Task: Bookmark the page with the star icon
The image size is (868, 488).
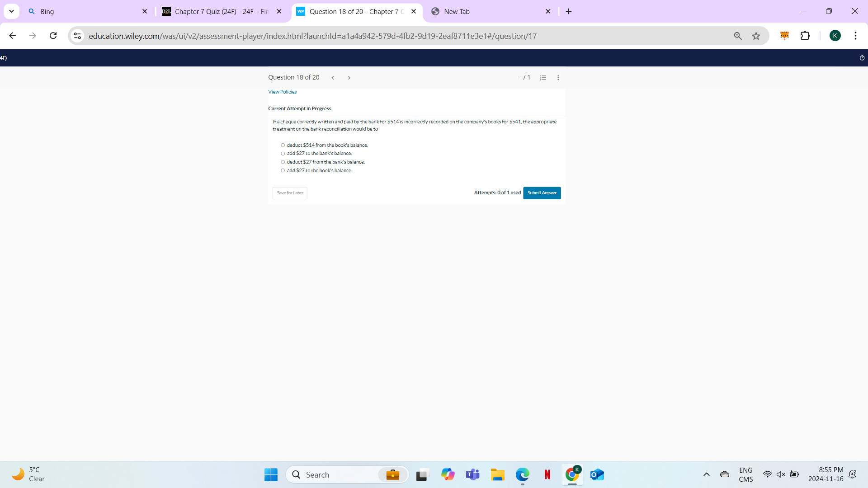Action: coord(756,36)
